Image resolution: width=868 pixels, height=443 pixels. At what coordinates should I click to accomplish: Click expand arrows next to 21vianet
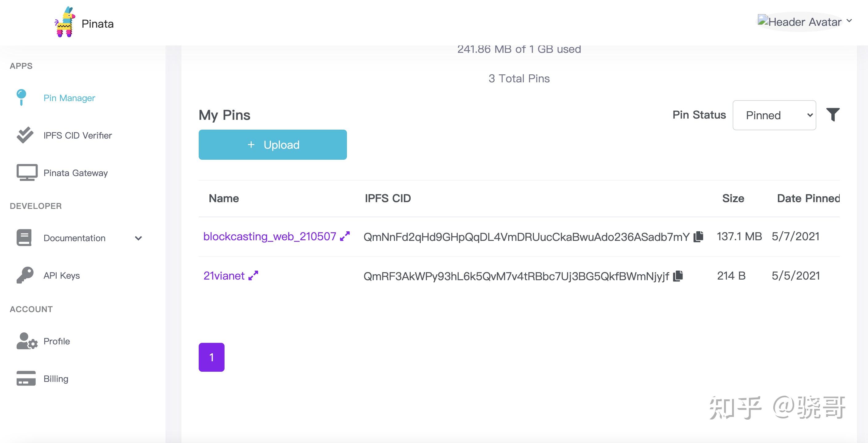[253, 276]
